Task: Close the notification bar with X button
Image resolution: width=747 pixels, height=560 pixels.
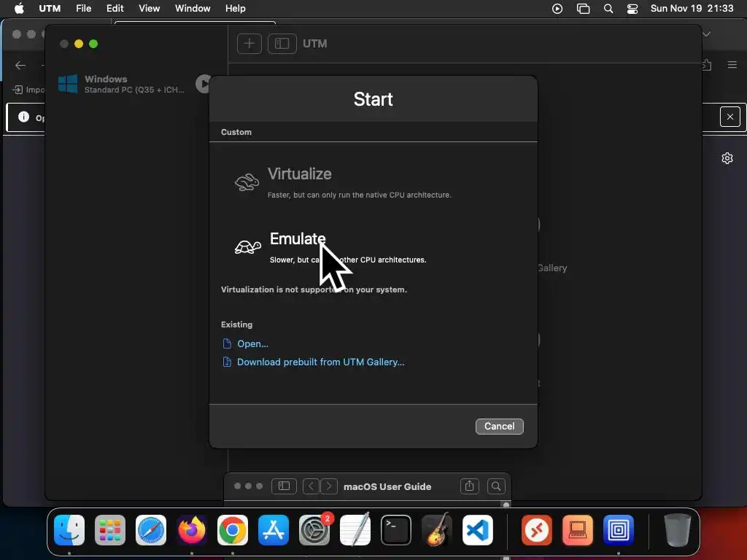Action: (x=729, y=117)
